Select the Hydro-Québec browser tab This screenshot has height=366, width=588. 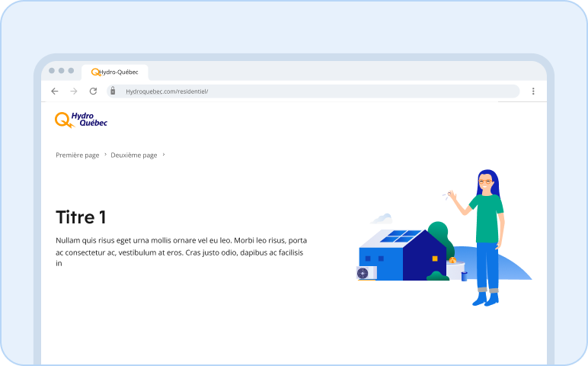[115, 72]
